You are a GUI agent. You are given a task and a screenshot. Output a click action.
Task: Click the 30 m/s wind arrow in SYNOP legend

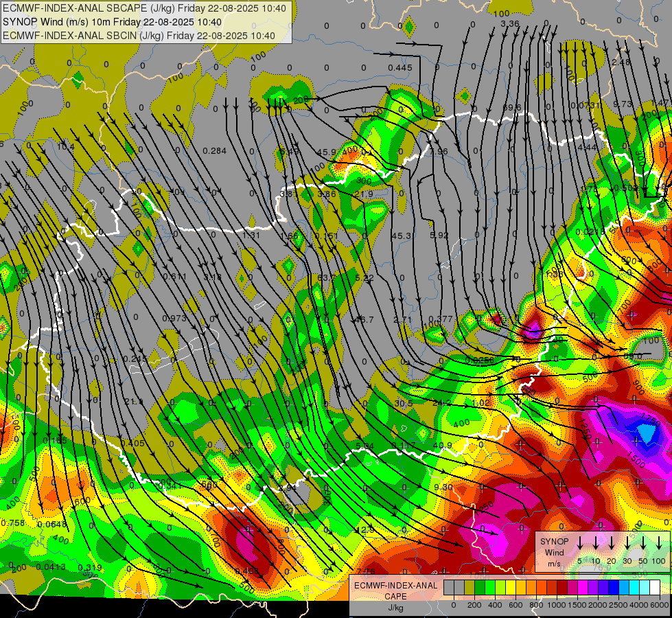click(627, 544)
